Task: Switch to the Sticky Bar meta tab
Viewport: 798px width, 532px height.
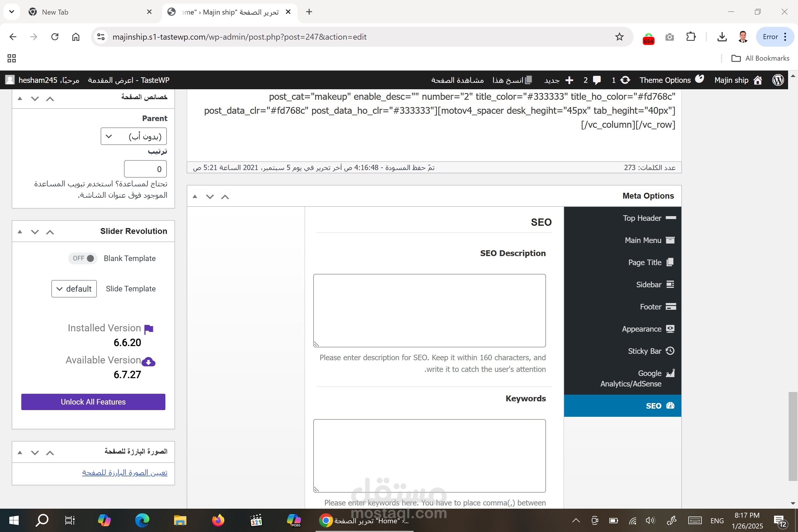Action: 645,351
